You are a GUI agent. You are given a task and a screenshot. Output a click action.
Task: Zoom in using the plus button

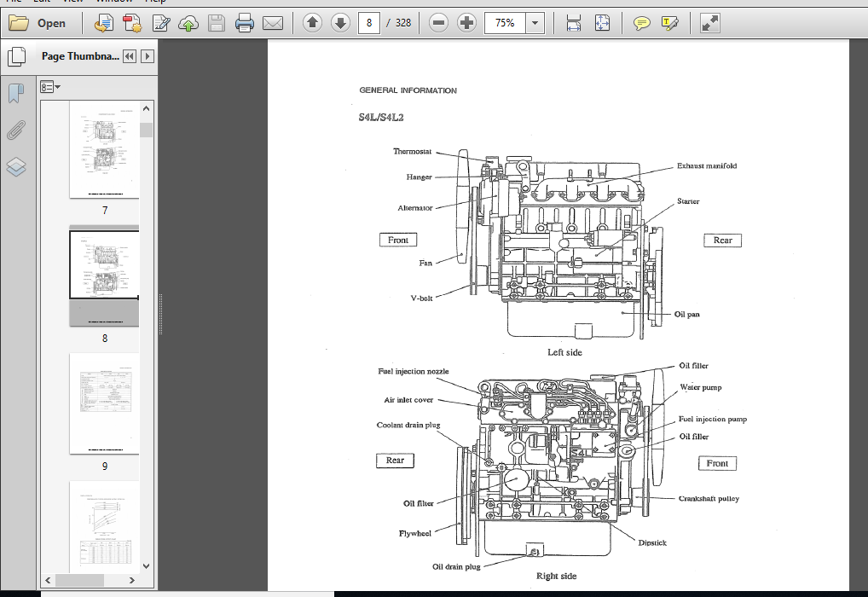point(466,23)
